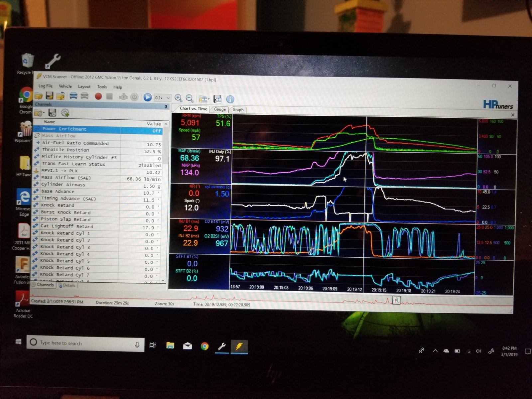Open the Windows Start menu
Viewport: 532px width, 399px height.
point(18,341)
